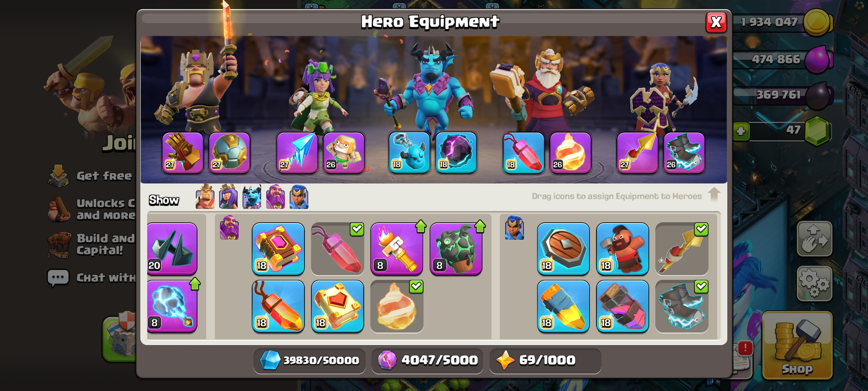Filter equipment by Barbarian King portrait

(x=205, y=197)
